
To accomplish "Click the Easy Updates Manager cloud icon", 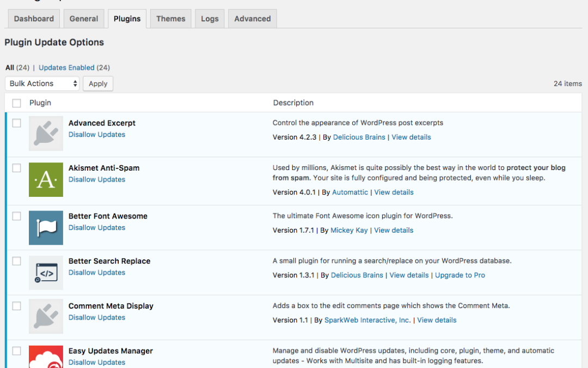I will point(46,357).
